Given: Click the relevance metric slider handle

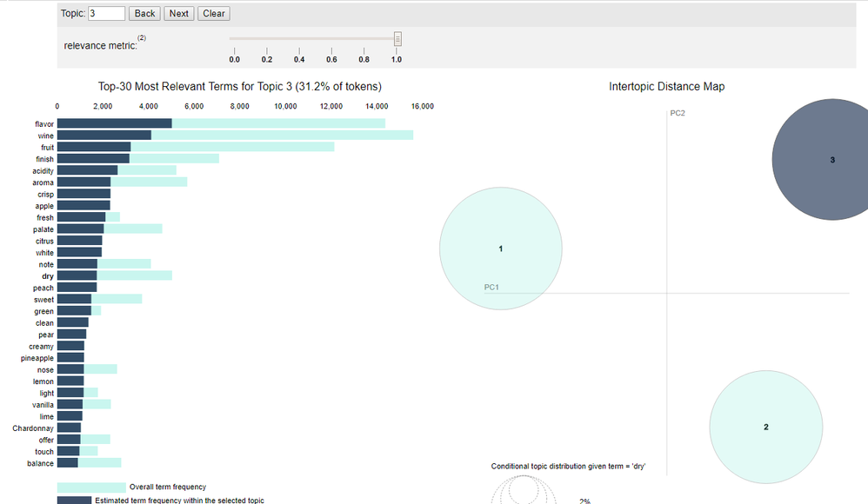Looking at the screenshot, I should tap(397, 38).
